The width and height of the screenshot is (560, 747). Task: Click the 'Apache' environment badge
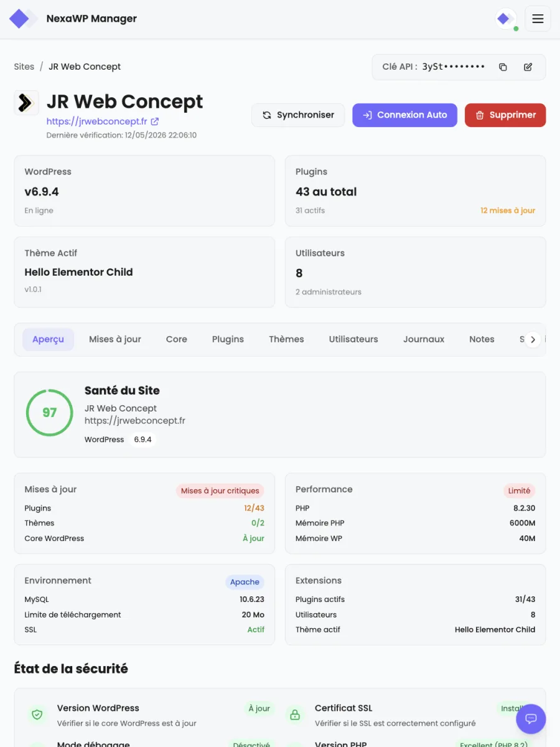point(245,582)
